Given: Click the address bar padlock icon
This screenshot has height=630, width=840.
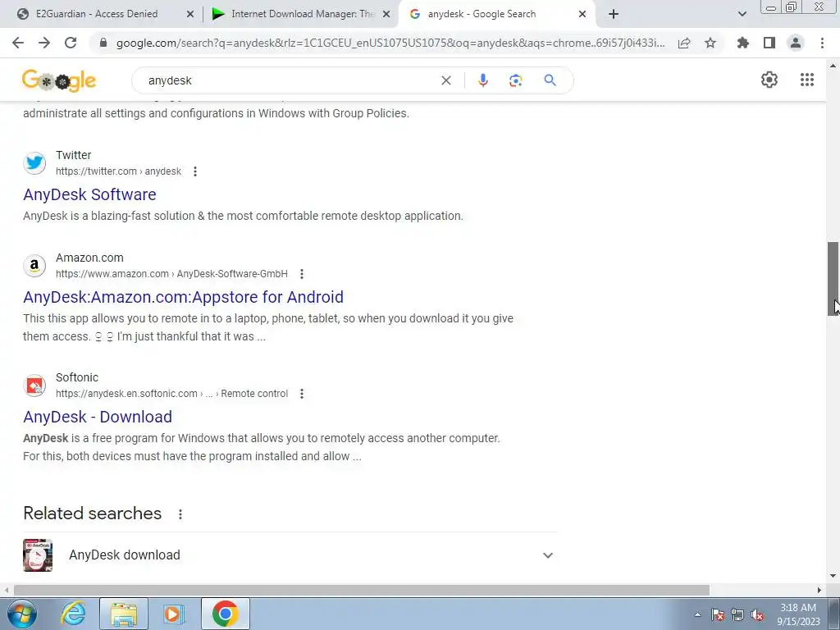Looking at the screenshot, I should 103,43.
